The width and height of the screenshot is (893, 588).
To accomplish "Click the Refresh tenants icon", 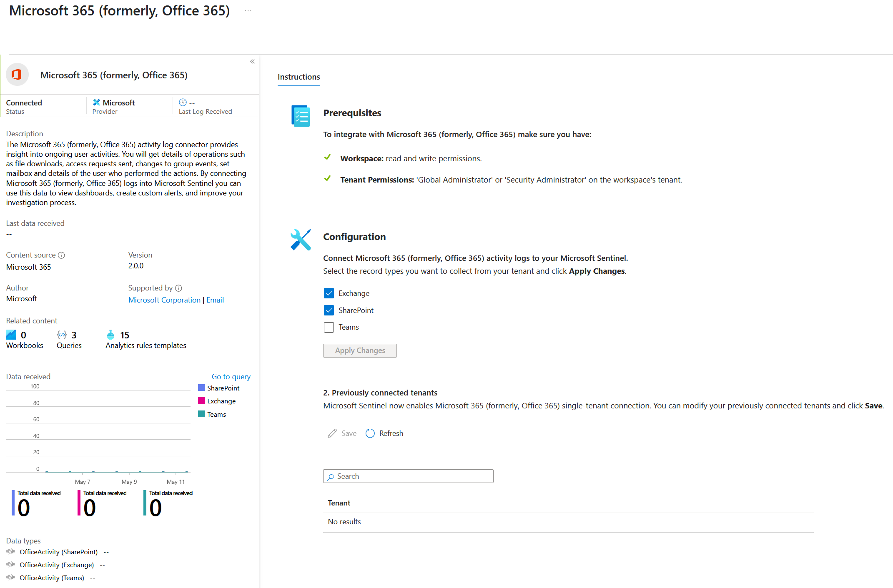I will coord(370,433).
